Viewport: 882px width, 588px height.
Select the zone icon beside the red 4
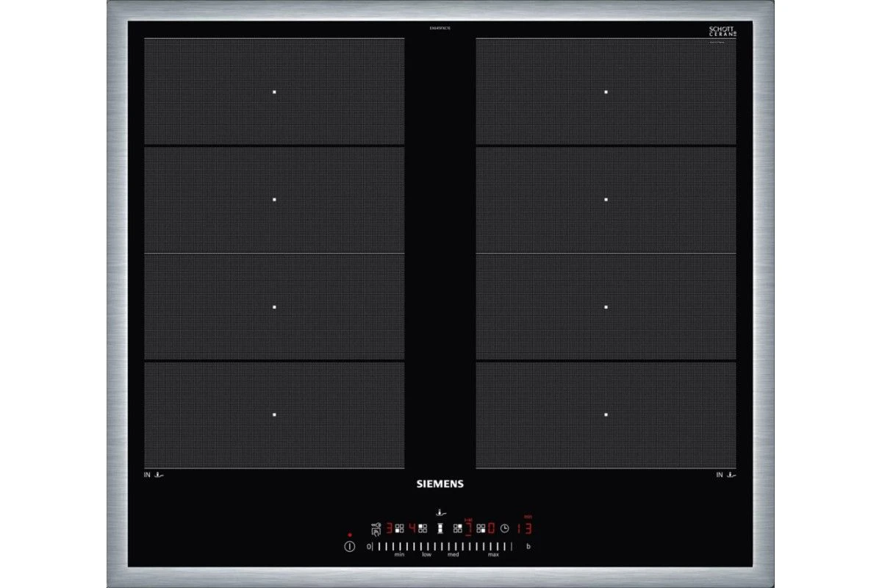423,528
